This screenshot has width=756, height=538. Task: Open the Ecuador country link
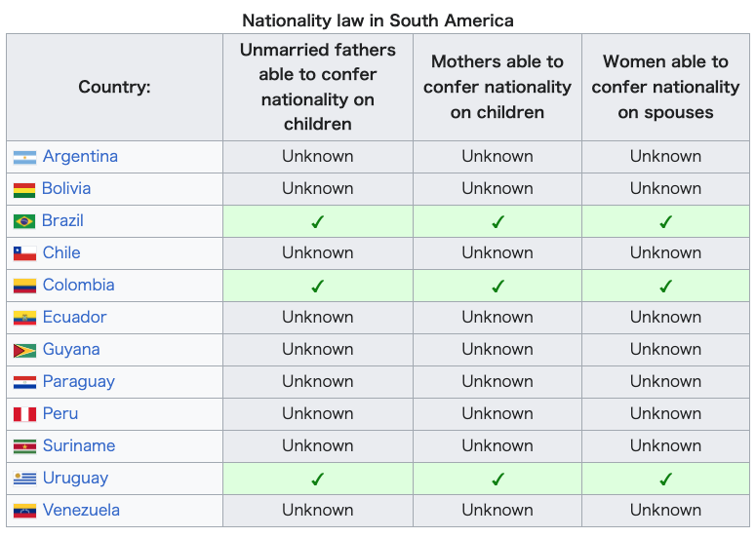[x=75, y=318]
